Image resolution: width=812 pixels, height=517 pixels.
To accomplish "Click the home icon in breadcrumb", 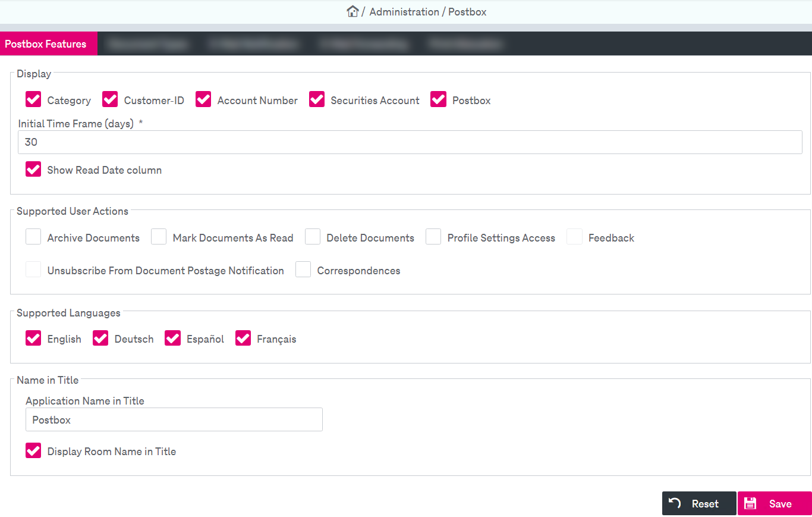I will 353,11.
